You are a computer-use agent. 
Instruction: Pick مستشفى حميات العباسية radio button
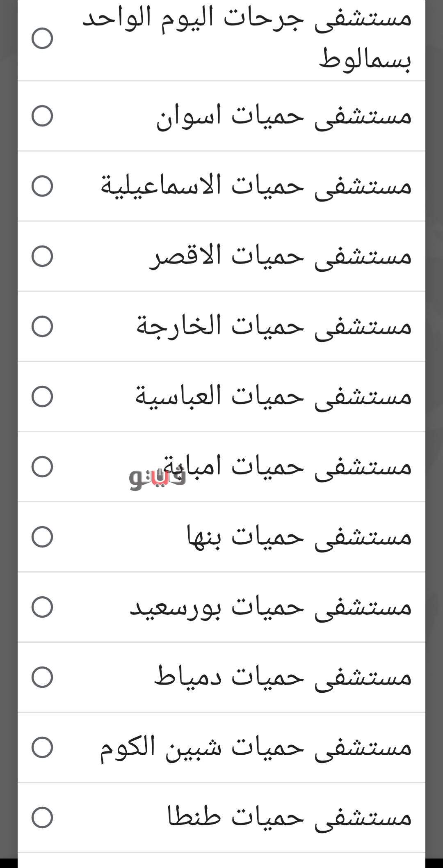[42, 396]
